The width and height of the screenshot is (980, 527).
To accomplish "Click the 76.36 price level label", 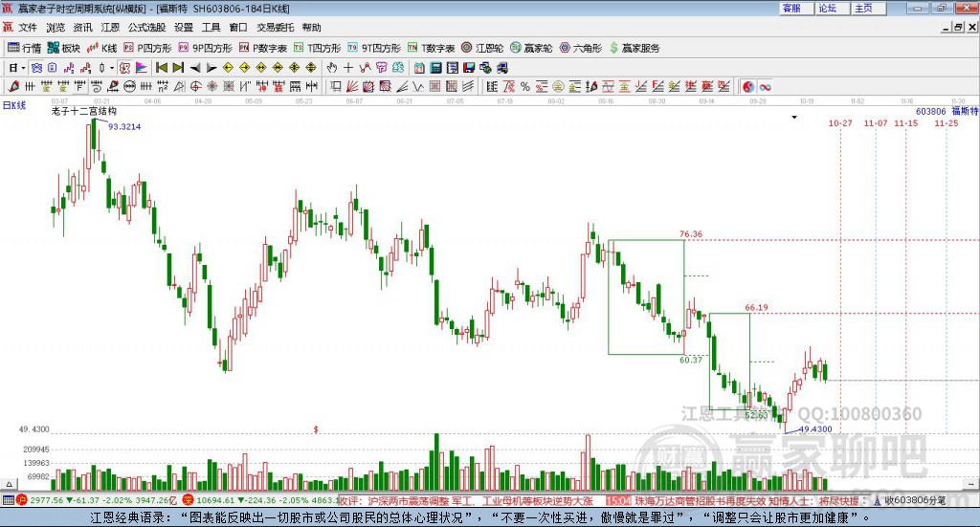I will click(x=691, y=234).
